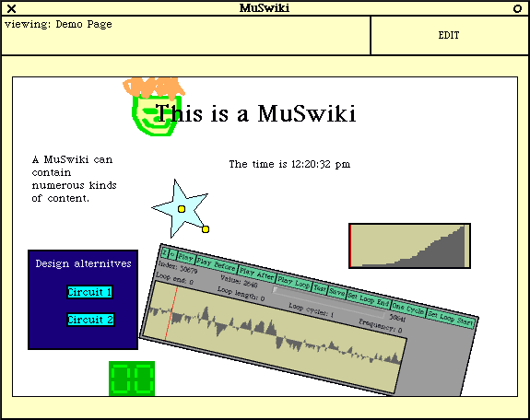Click the 'Loop length: 0' readout
This screenshot has height=420, width=530.
[x=241, y=294]
